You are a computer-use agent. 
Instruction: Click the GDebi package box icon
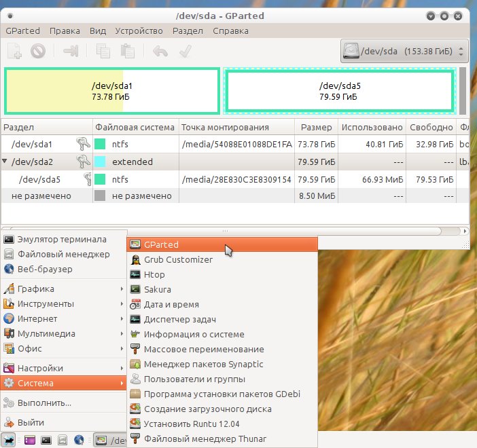click(135, 394)
